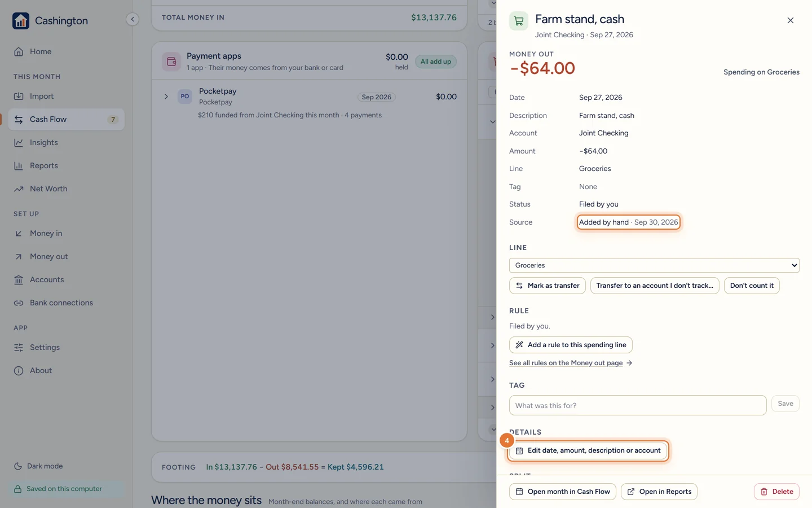This screenshot has height=508, width=812.
Task: Expand the Pocketpay row chevron
Action: [x=166, y=97]
